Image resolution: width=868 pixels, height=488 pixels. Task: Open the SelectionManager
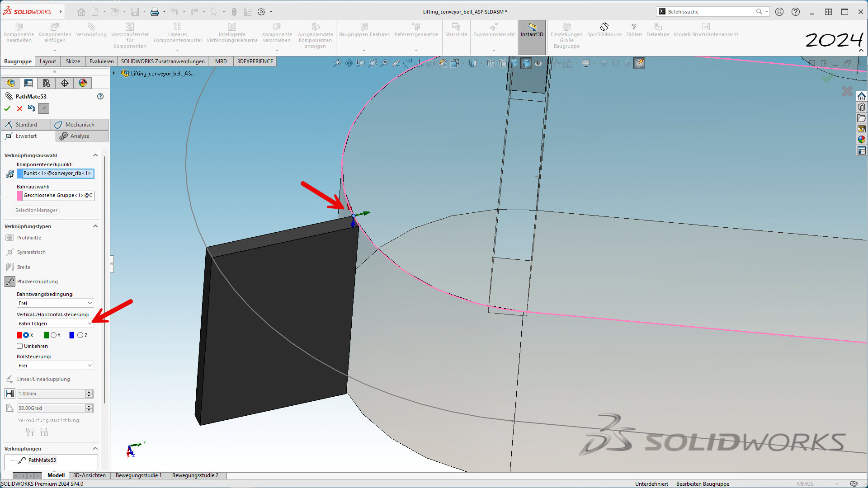36,210
